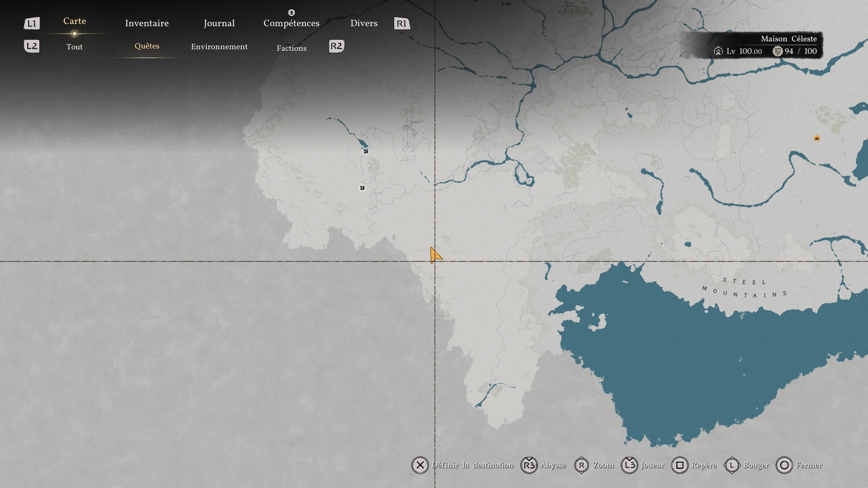Click the shield emblem icon beside 94 / 100
The height and width of the screenshot is (488, 868).
[x=777, y=51]
